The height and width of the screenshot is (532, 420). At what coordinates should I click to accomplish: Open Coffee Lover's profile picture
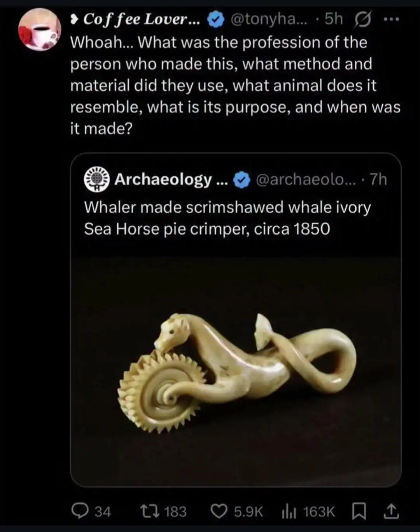coord(40,30)
